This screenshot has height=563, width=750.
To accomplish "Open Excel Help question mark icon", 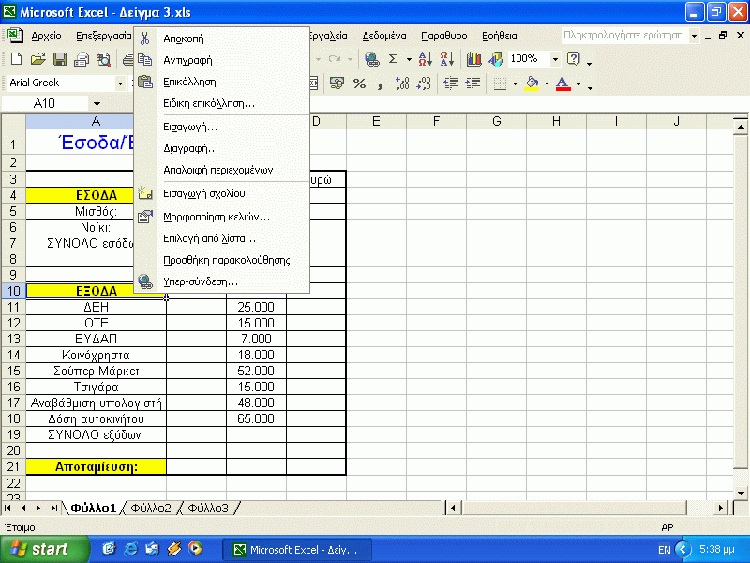I will tap(573, 59).
